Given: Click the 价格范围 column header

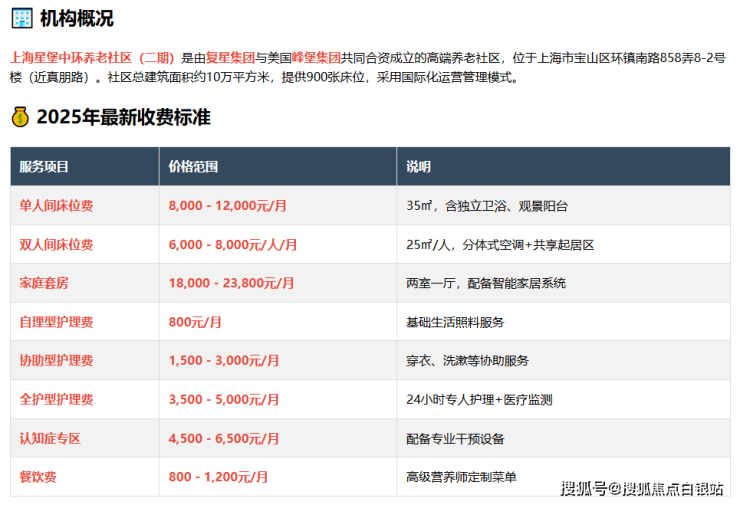Looking at the screenshot, I should click(193, 167).
